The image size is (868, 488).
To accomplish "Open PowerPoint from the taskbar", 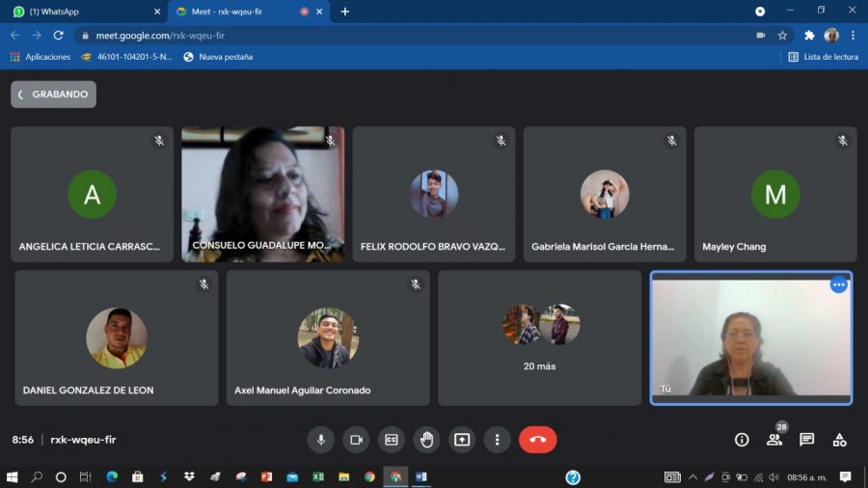I will [266, 477].
